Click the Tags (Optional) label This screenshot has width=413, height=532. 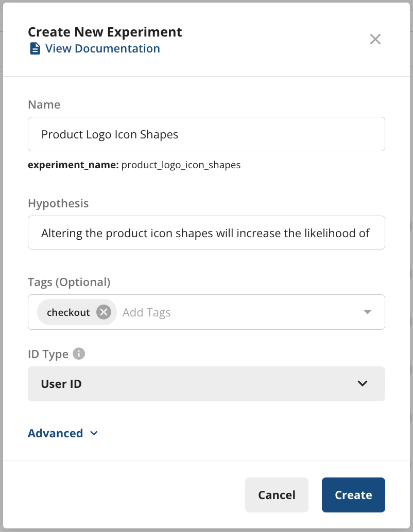click(x=69, y=282)
